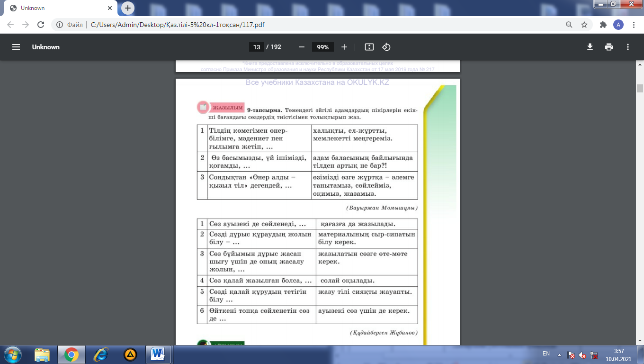Open the PDF viewer sidebar menu

point(16,47)
